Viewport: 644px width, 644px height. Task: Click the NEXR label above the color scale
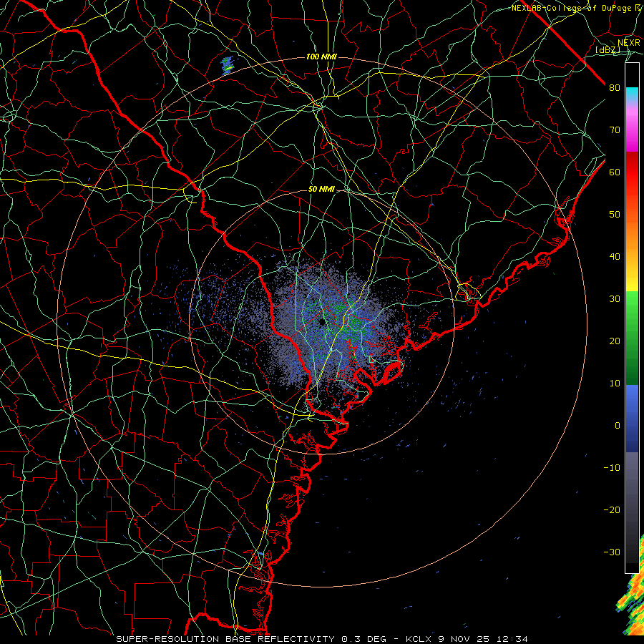point(628,43)
